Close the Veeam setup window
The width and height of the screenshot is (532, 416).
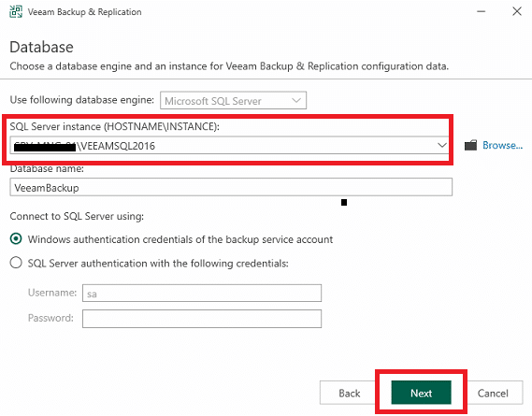[517, 11]
